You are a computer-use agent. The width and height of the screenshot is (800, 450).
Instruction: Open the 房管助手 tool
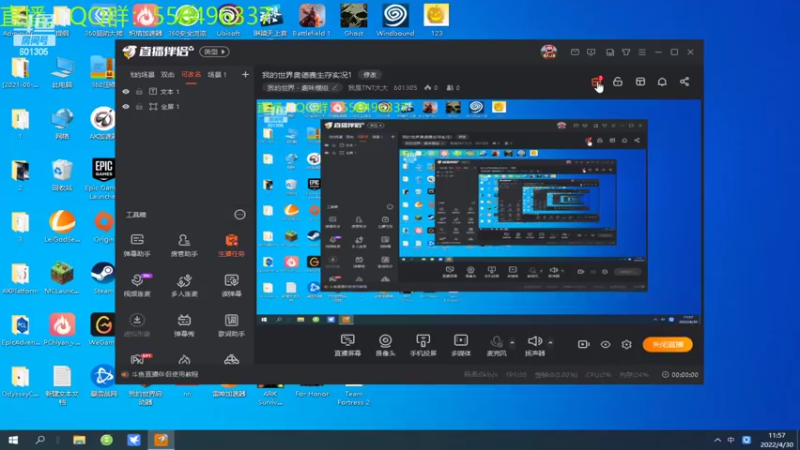(x=184, y=244)
